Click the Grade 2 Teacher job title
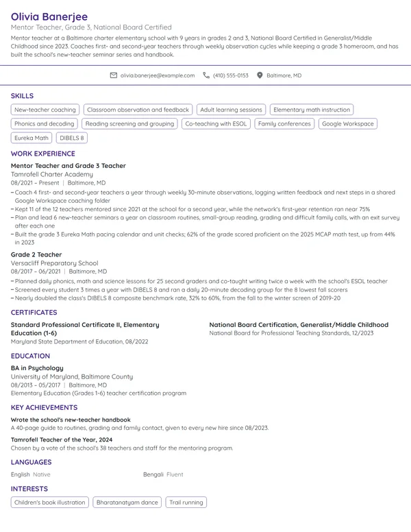This screenshot has height=532, width=411. click(x=36, y=254)
